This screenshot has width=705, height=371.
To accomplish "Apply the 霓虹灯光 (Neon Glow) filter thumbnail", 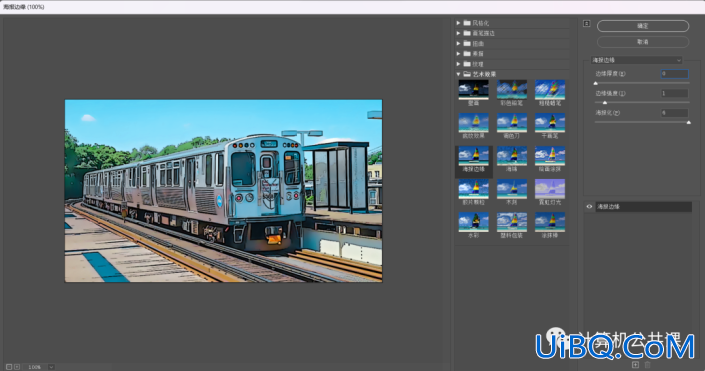I will coord(550,189).
